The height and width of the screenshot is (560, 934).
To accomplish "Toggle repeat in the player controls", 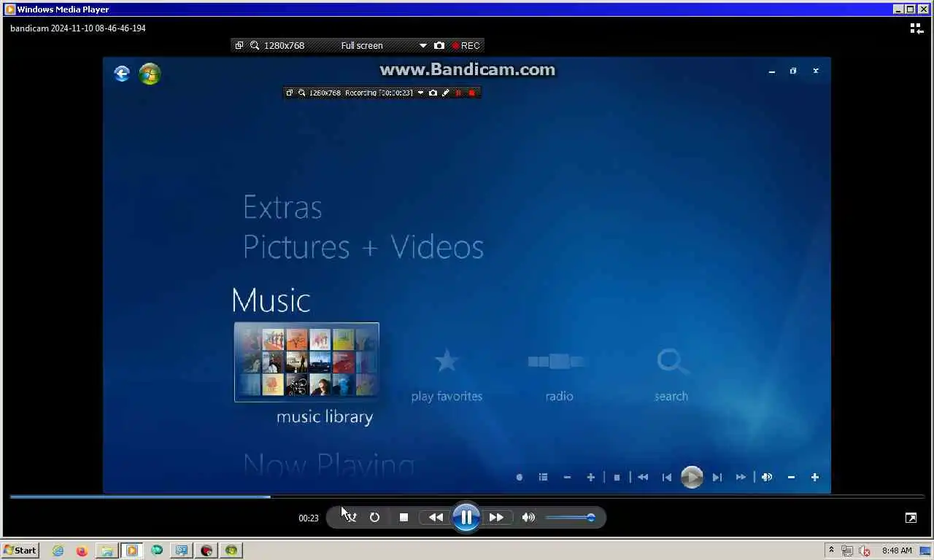I will tap(374, 517).
